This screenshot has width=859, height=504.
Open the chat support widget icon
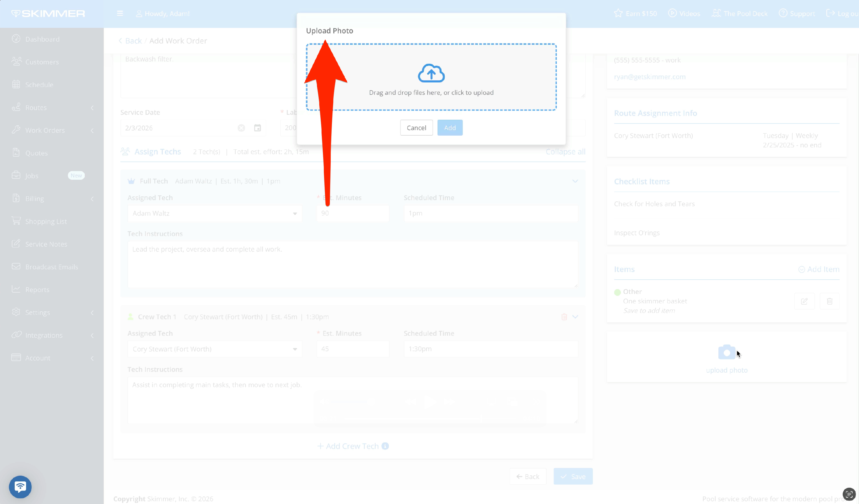click(20, 487)
